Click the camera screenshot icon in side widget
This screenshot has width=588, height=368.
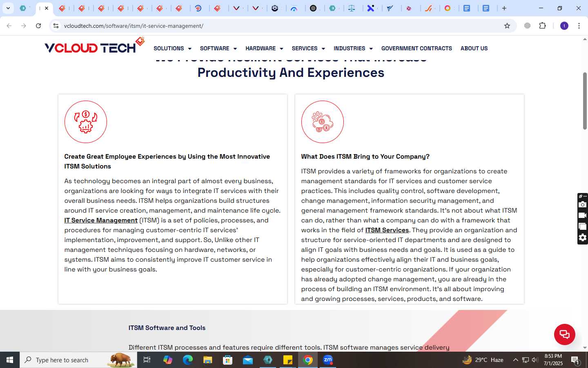(583, 204)
